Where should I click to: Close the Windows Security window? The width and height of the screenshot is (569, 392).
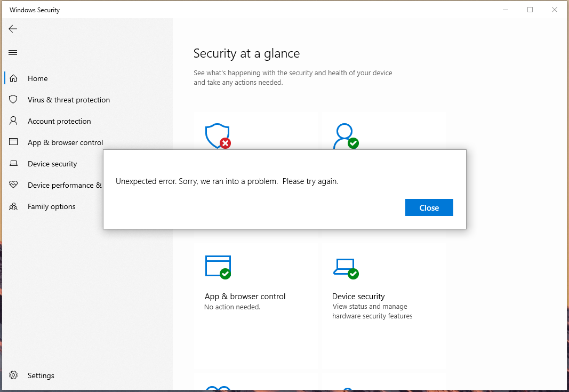555,10
